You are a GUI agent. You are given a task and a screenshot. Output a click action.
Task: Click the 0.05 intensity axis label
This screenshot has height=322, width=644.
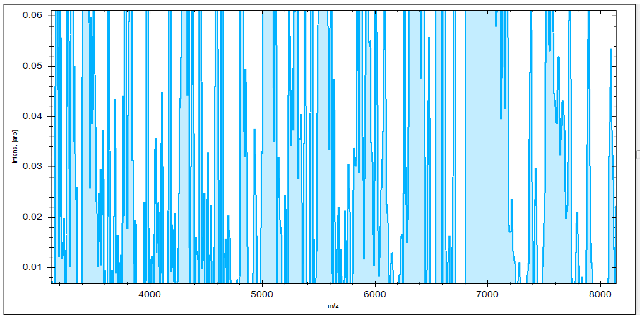[32, 66]
